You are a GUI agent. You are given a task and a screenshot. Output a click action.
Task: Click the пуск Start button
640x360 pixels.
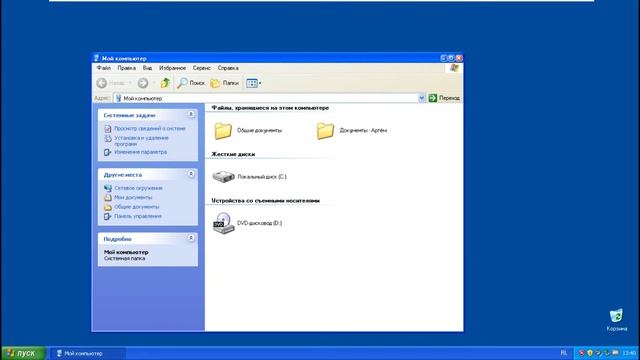pos(23,353)
